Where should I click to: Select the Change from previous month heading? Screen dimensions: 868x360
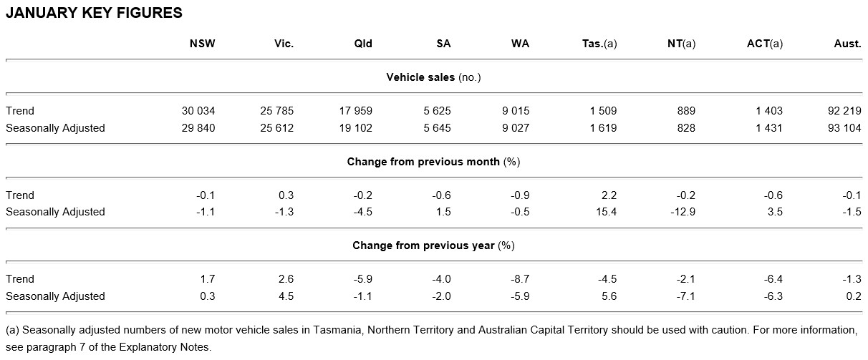(433, 162)
